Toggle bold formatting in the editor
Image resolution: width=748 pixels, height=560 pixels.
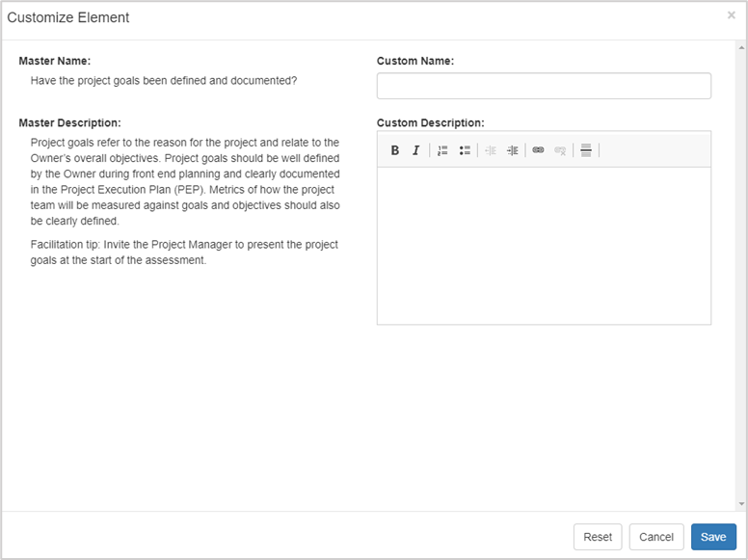[395, 150]
